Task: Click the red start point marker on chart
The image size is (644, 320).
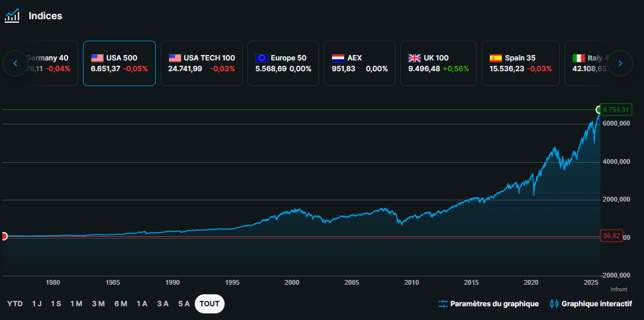Action: coord(3,236)
